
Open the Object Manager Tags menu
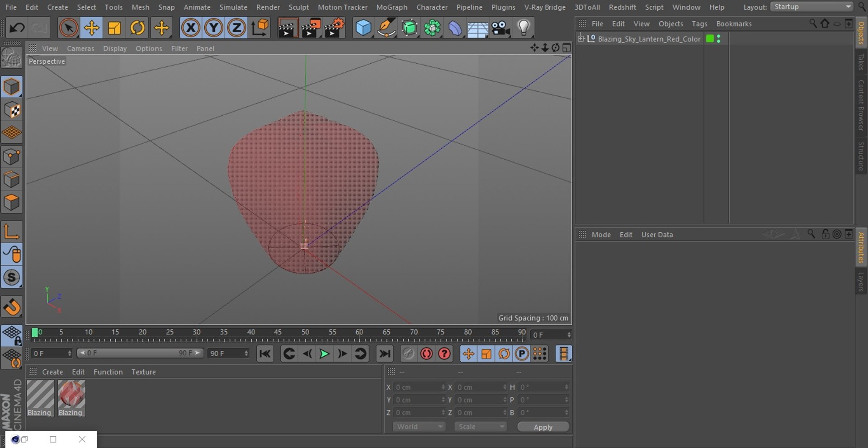click(x=699, y=24)
